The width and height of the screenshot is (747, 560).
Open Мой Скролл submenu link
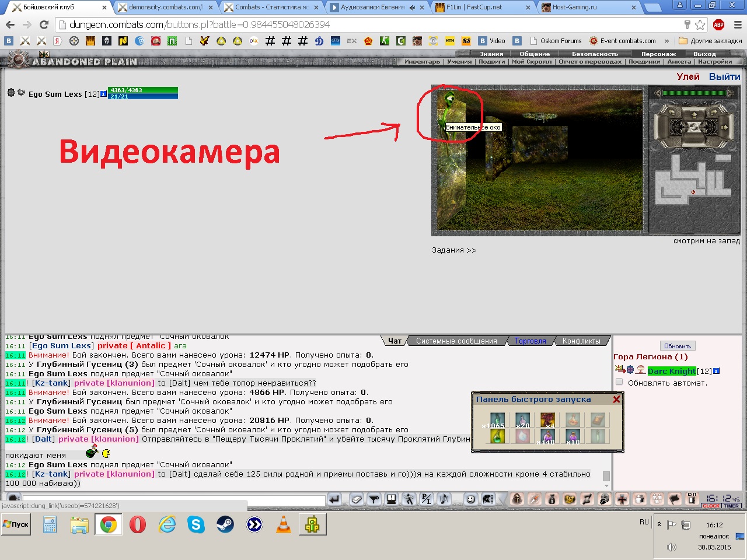pyautogui.click(x=531, y=61)
